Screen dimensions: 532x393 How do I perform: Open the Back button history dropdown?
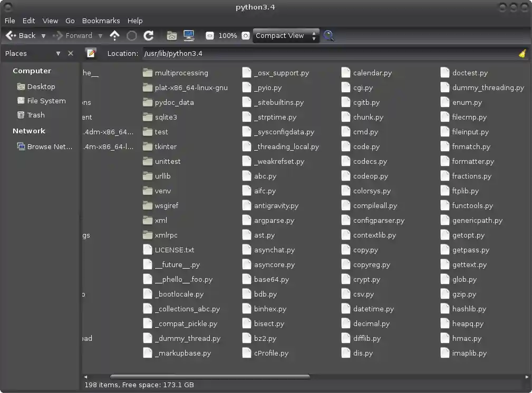click(x=43, y=36)
